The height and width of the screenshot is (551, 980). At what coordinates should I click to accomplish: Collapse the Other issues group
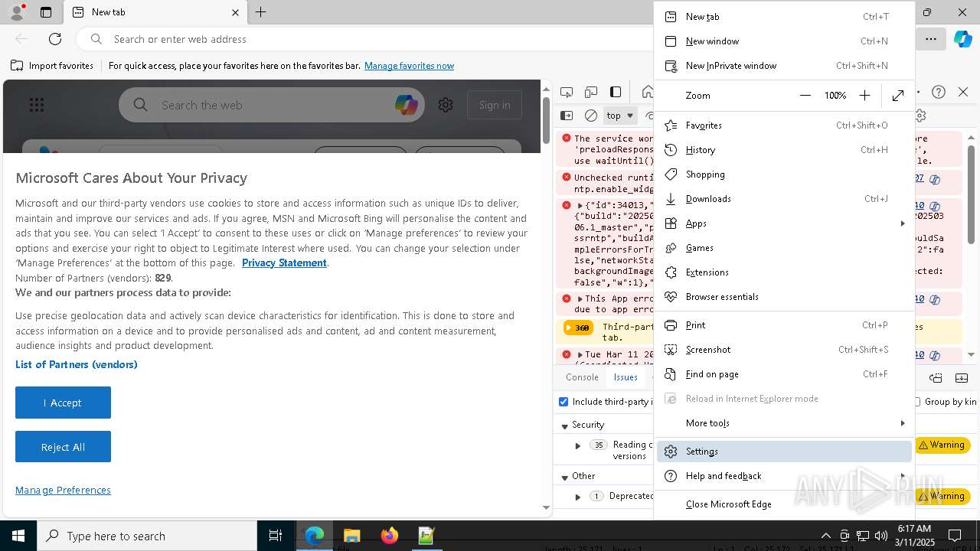tap(564, 477)
